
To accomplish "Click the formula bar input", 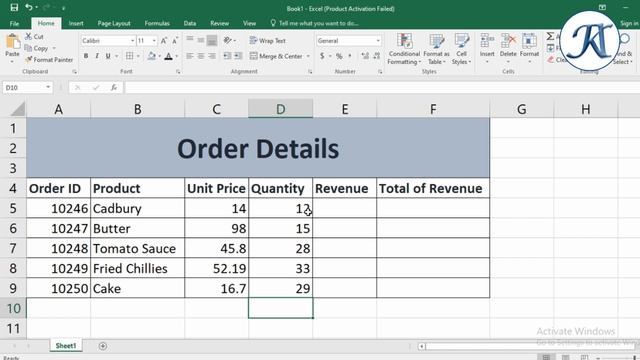I will click(x=382, y=87).
